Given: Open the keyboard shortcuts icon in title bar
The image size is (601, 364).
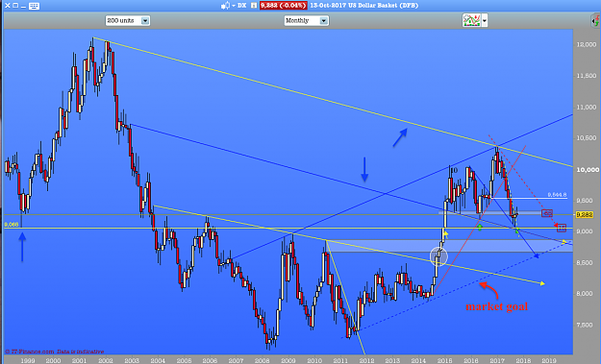Looking at the screenshot, I should [34, 6].
